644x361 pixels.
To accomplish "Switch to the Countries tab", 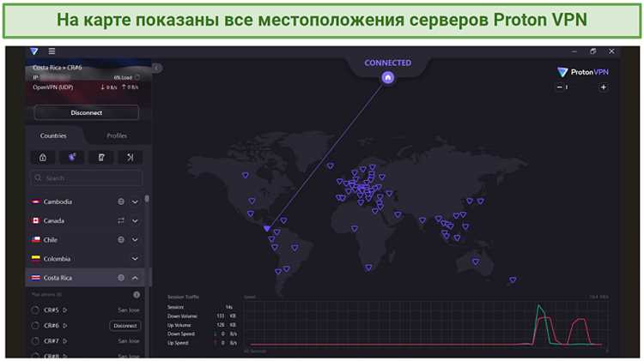I will pos(53,135).
